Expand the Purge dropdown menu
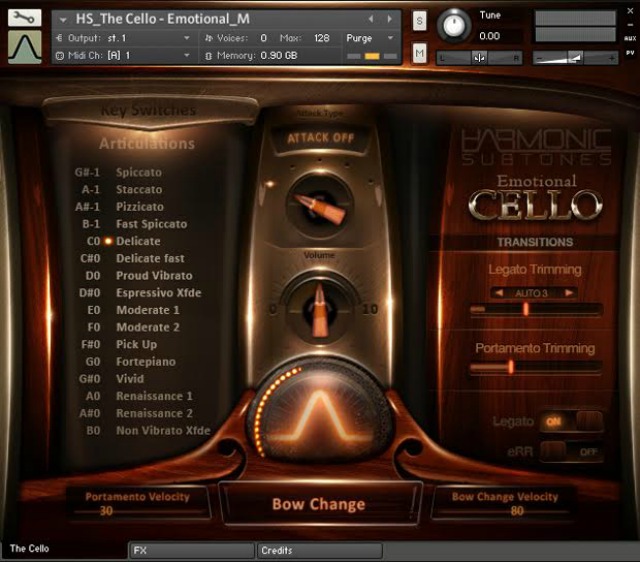The width and height of the screenshot is (640, 562). point(370,38)
